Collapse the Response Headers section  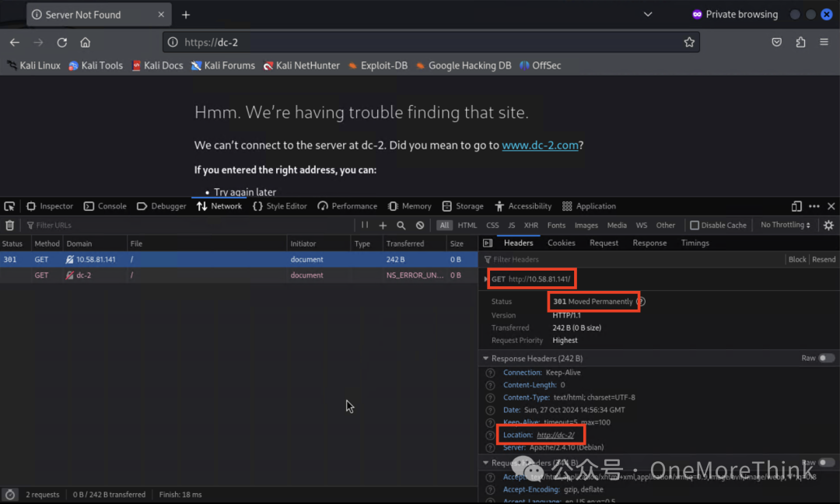click(485, 359)
